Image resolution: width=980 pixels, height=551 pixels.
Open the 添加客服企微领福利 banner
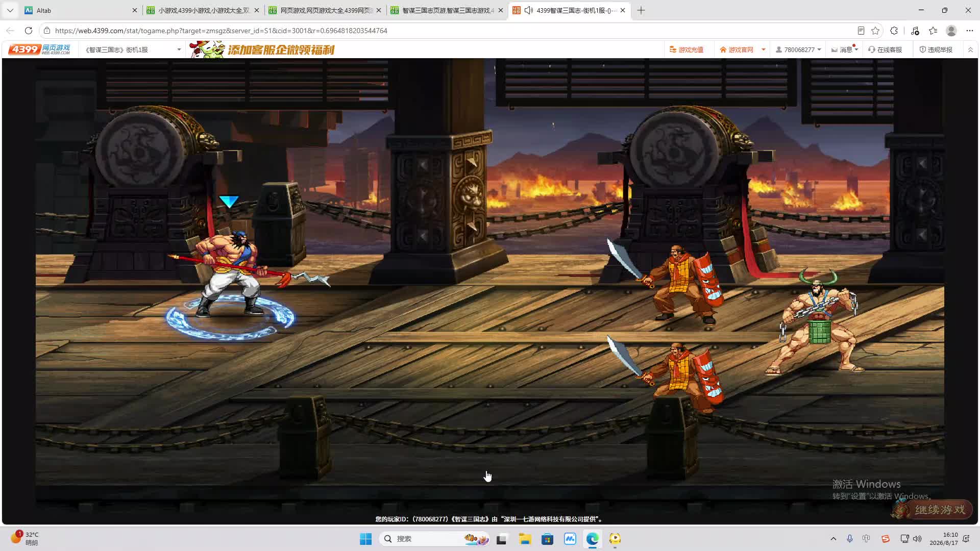click(262, 49)
